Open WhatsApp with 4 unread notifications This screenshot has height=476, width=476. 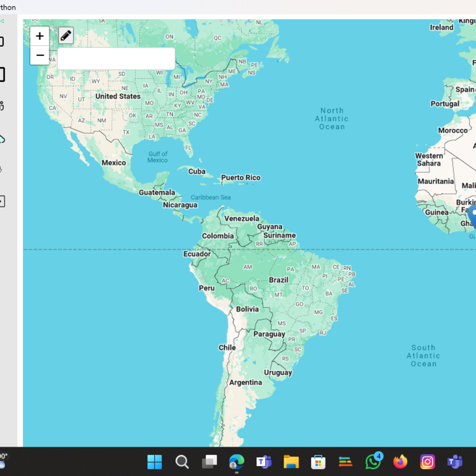373,462
